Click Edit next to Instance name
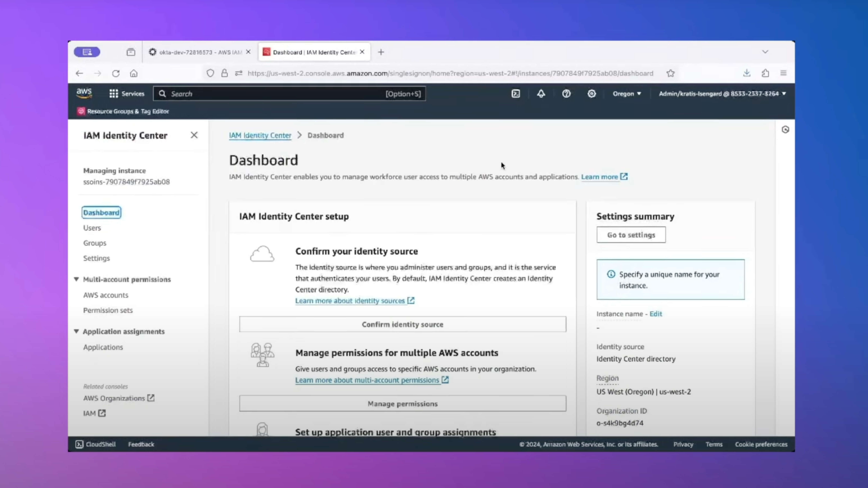The image size is (868, 488). [x=655, y=314]
